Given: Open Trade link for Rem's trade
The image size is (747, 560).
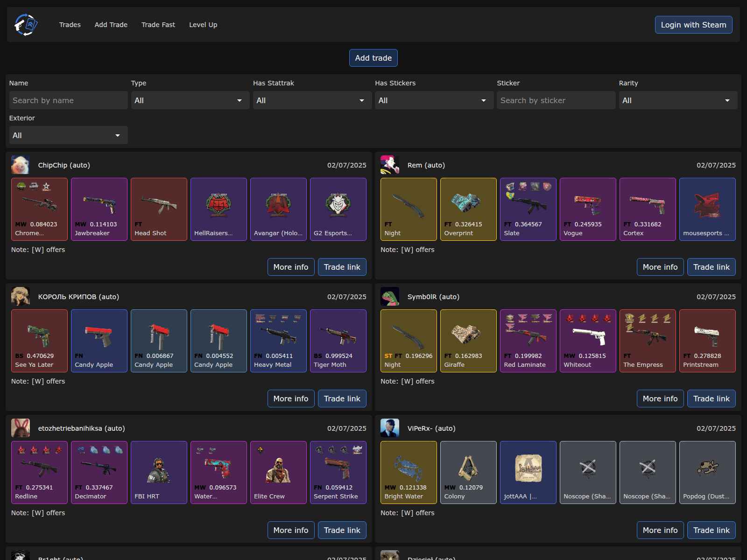Looking at the screenshot, I should coord(712,267).
